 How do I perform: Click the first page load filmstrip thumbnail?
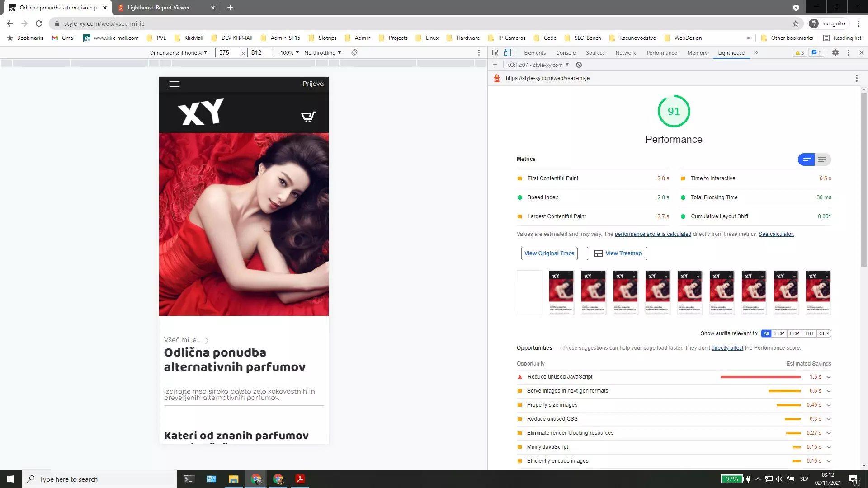pos(529,292)
